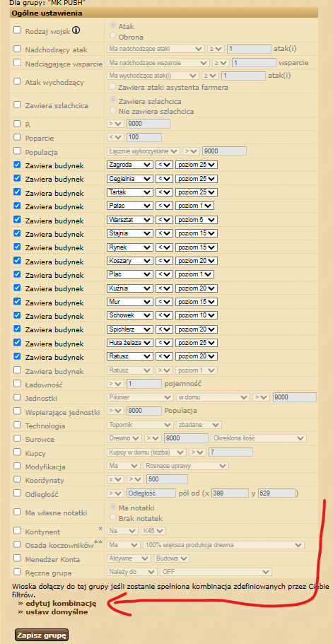Open the K45 continent dropdown
Image resolution: width=333 pixels, height=644 pixels.
[153, 531]
